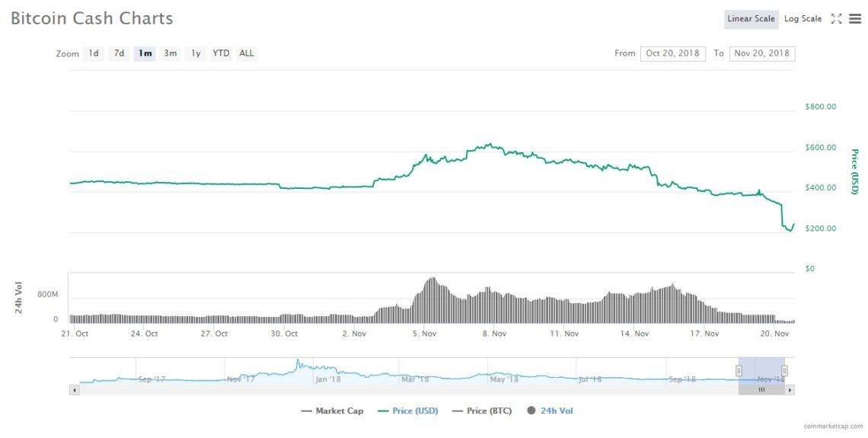Click the $600.00 axis label
The height and width of the screenshot is (438, 868).
(x=820, y=148)
